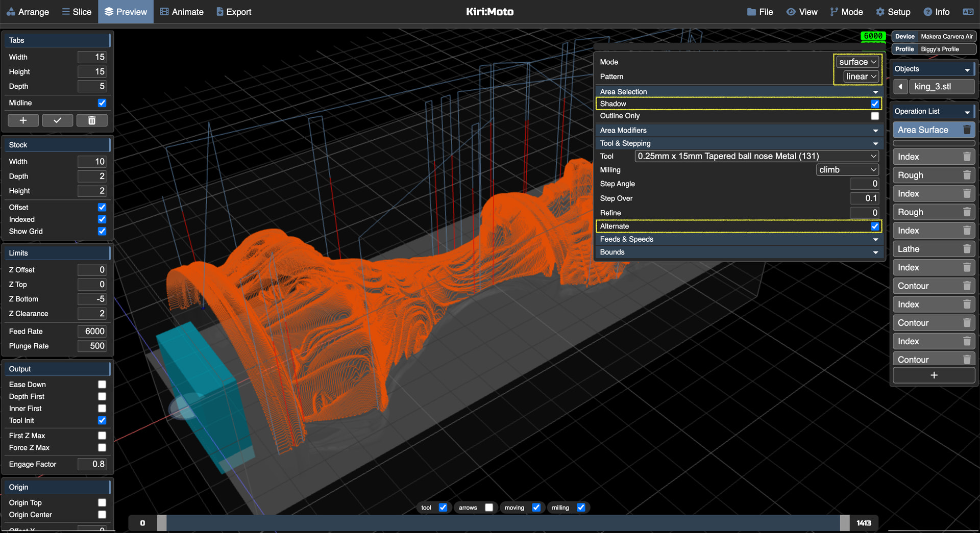Open the Mode surface dropdown
The image size is (980, 533).
(857, 62)
